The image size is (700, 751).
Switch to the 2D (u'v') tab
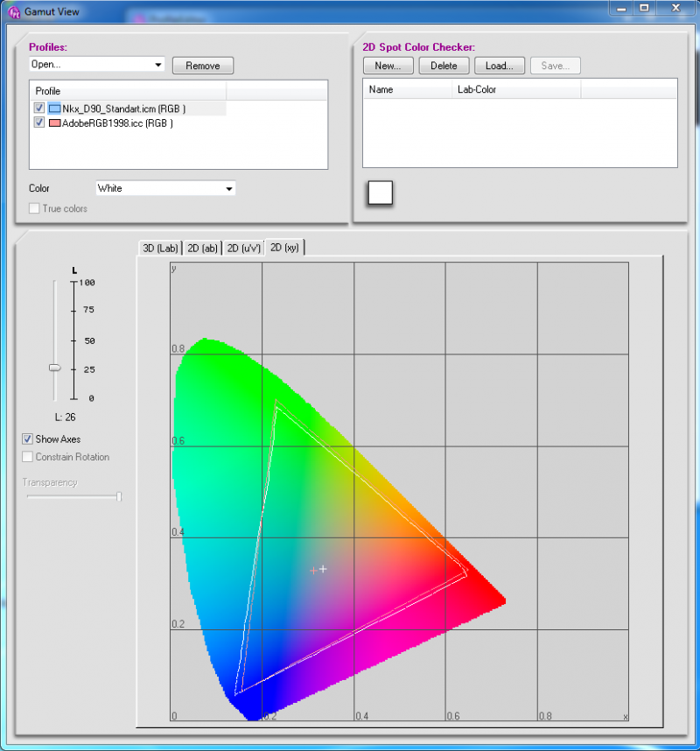244,248
